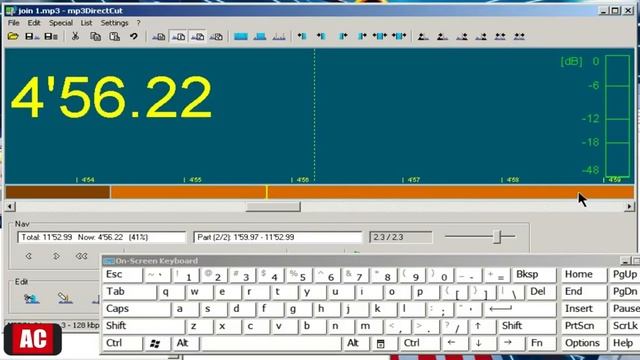This screenshot has width=640, height=360.
Task: Open the Special menu
Action: coord(61,23)
